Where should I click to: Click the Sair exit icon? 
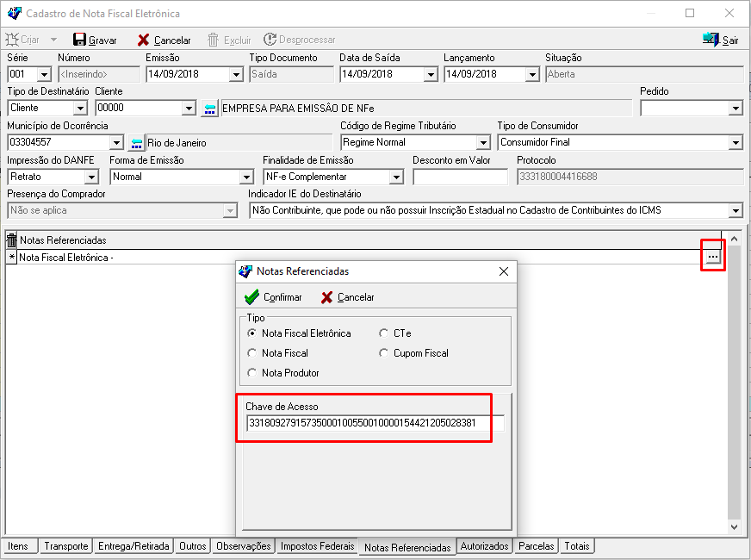tap(711, 40)
